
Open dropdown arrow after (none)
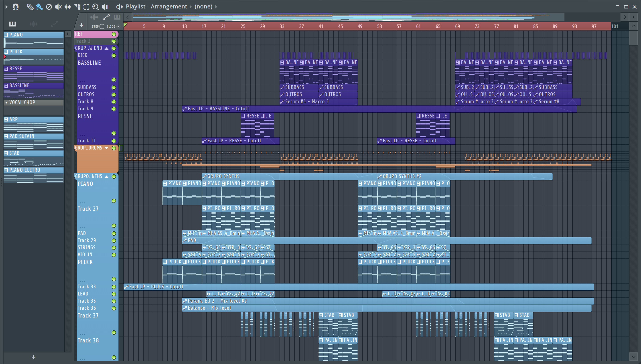pos(216,7)
